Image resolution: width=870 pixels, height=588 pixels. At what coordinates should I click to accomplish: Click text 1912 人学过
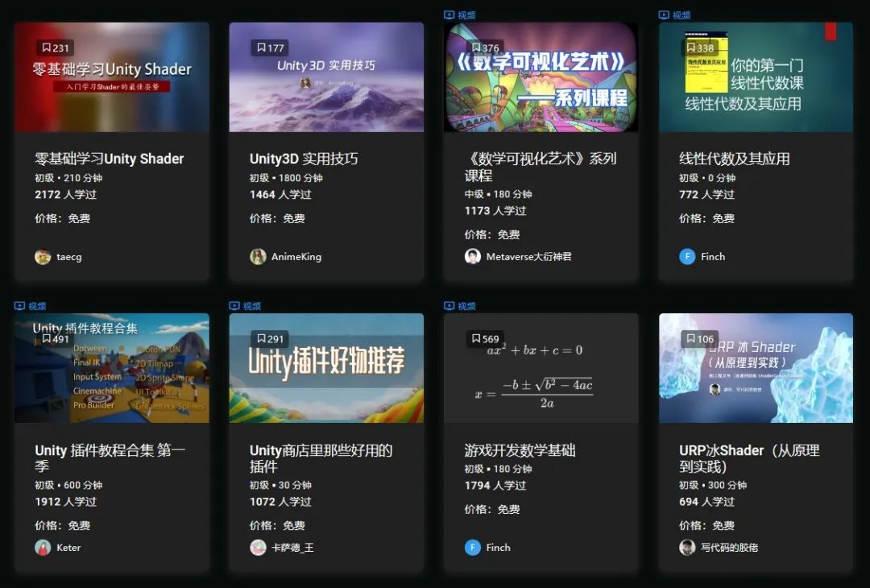click(x=65, y=502)
